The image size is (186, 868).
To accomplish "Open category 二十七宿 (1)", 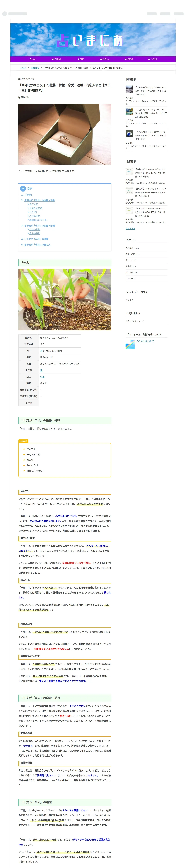I will 131,278.
